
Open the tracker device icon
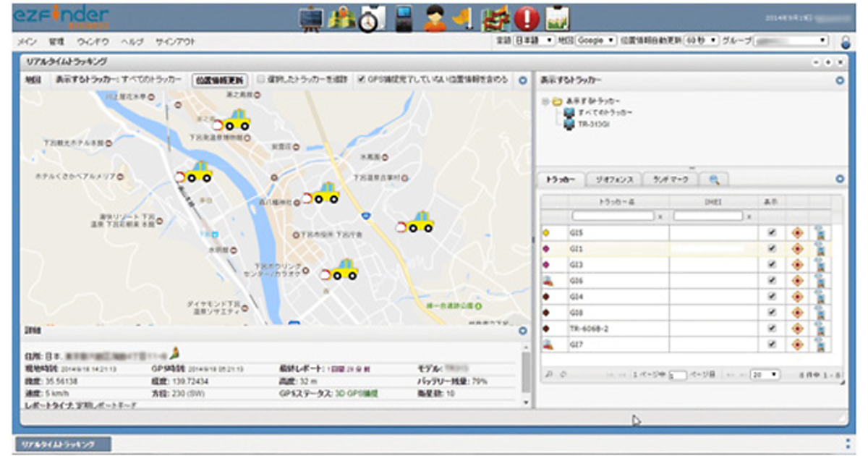(x=404, y=18)
